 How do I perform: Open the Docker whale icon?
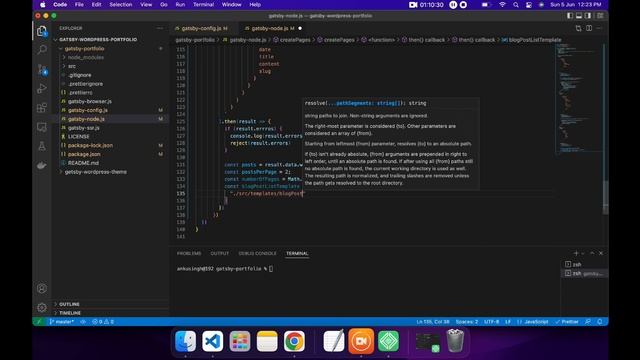tap(42, 165)
